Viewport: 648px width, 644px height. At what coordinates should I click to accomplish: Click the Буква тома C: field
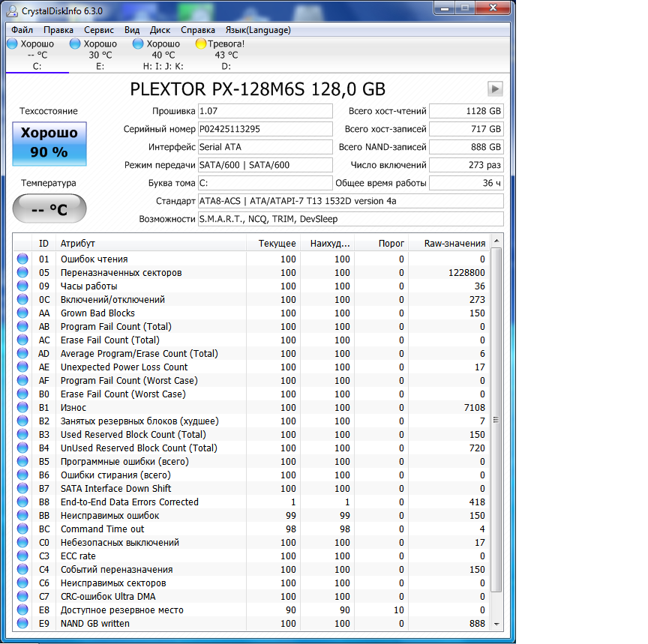265,183
